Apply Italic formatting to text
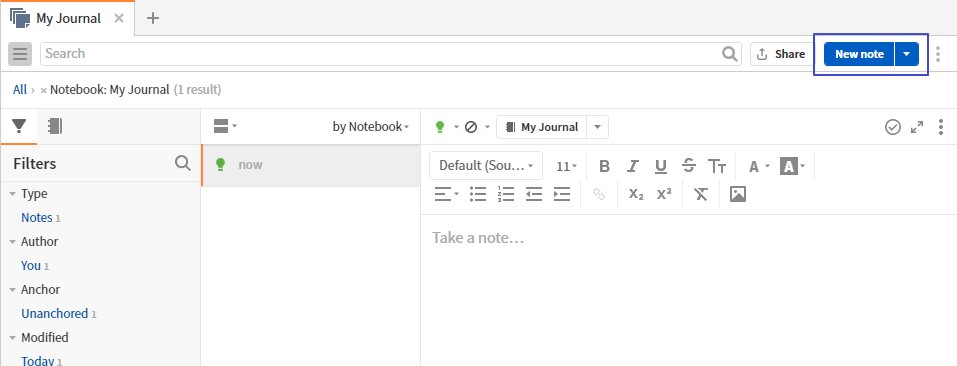Image resolution: width=957 pixels, height=366 pixels. point(633,166)
